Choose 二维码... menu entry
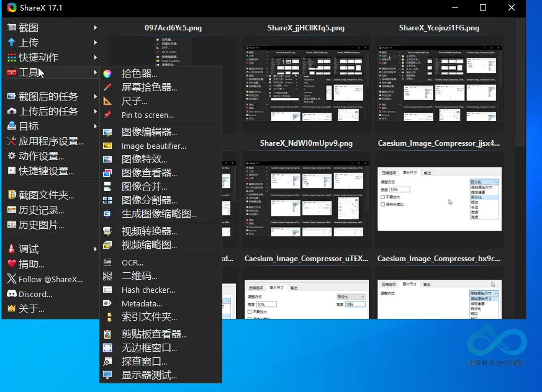Screen dimensions: 542x392 click(161, 276)
